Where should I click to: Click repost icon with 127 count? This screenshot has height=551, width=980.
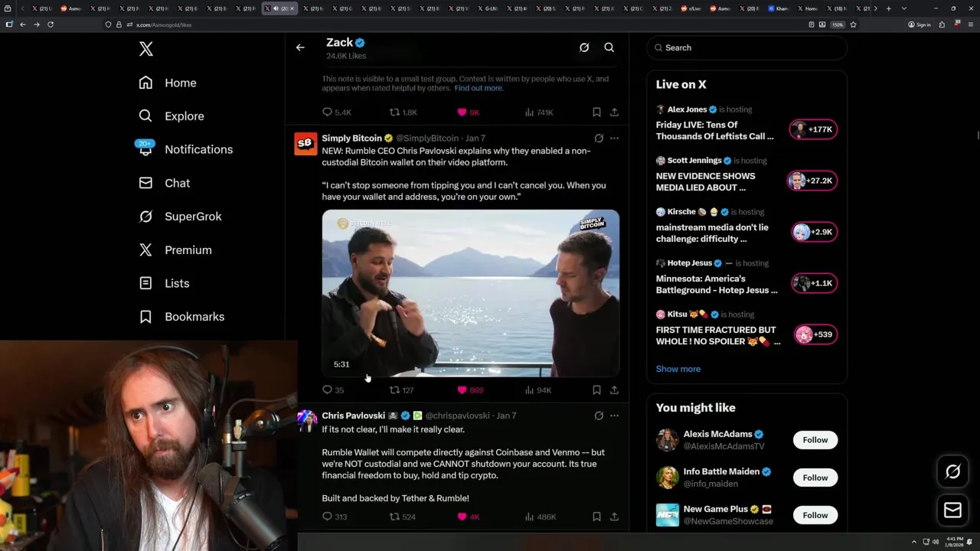coord(394,390)
